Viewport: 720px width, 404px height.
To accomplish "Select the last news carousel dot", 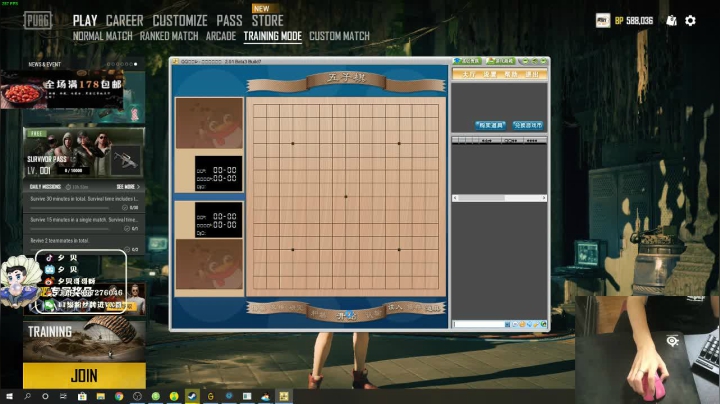I will coord(135,64).
